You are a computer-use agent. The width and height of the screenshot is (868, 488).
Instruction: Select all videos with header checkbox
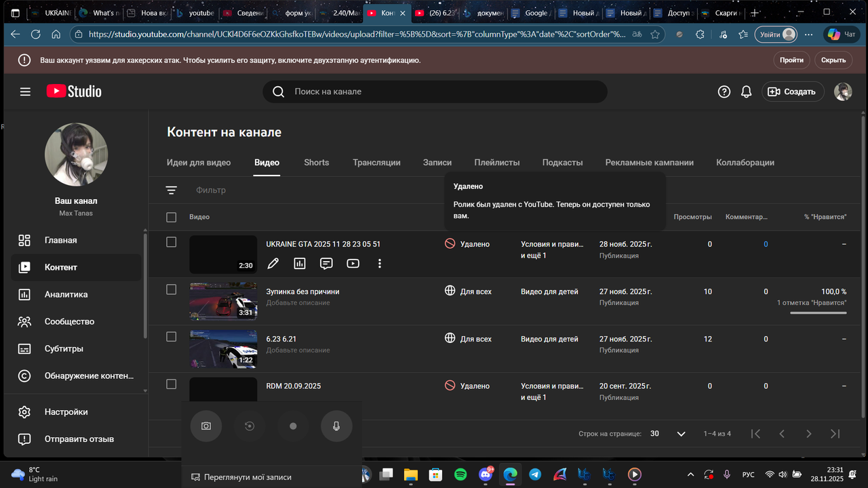[171, 217]
